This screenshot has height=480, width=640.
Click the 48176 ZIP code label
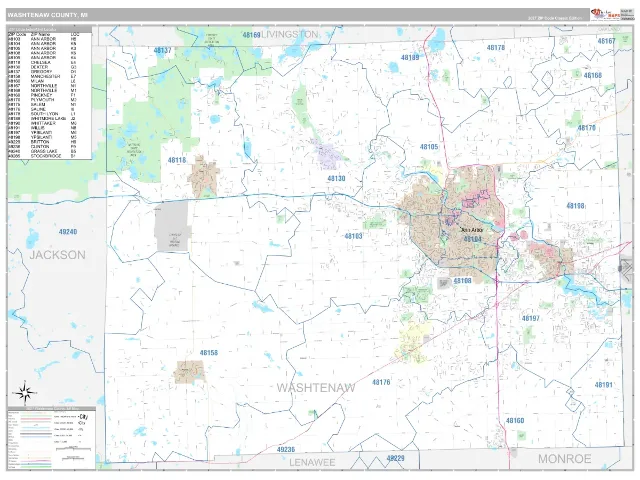[381, 382]
